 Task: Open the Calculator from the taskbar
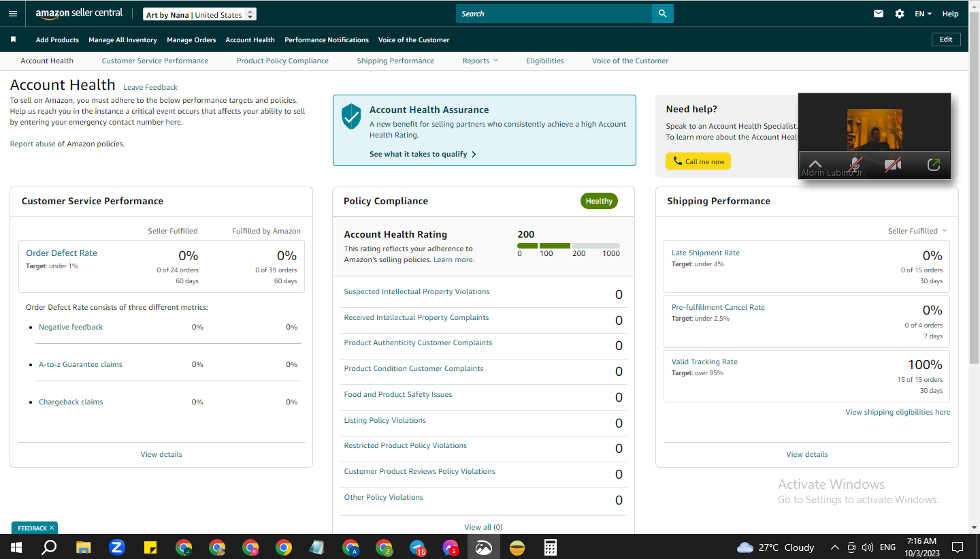click(551, 547)
